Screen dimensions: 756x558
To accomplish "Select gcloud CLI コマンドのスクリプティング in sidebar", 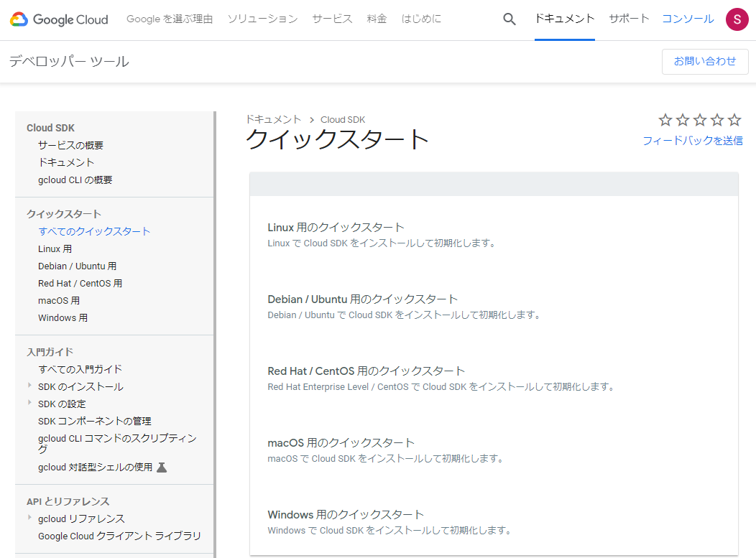I will point(117,443).
